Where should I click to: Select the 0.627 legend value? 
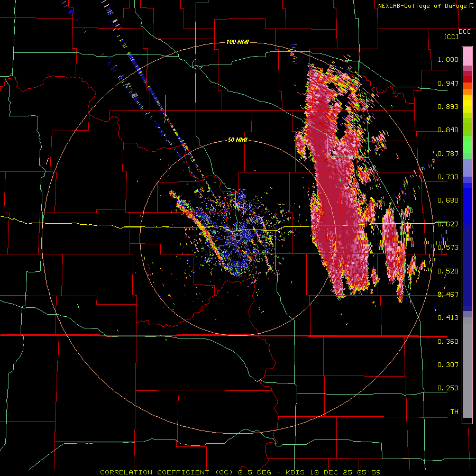448,224
